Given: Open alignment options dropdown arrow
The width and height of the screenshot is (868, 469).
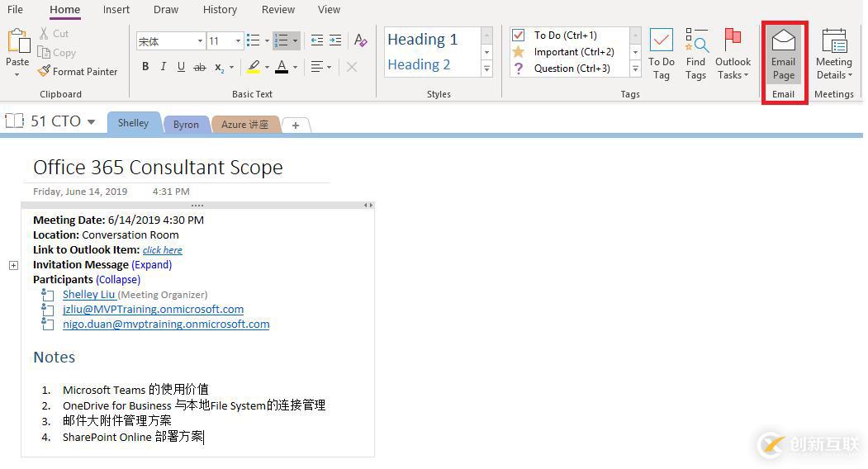Looking at the screenshot, I should [x=329, y=68].
